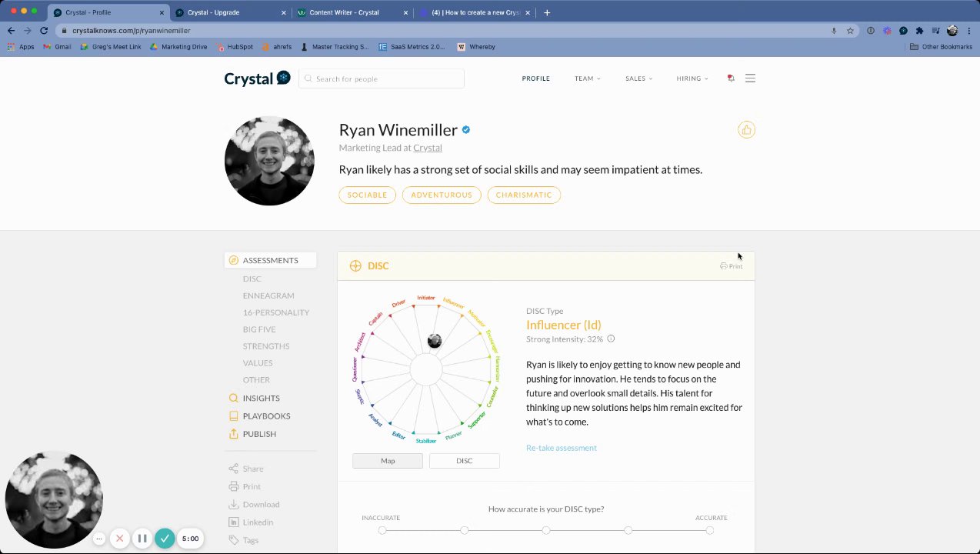Click the Re-take assessment link

pyautogui.click(x=562, y=448)
